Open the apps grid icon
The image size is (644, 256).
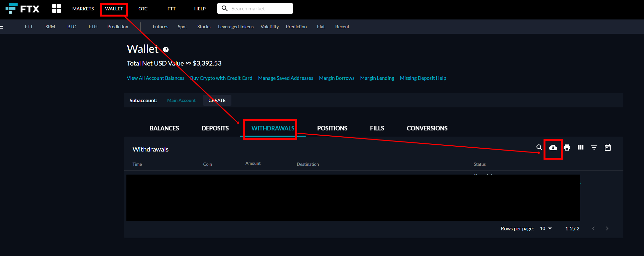point(56,8)
